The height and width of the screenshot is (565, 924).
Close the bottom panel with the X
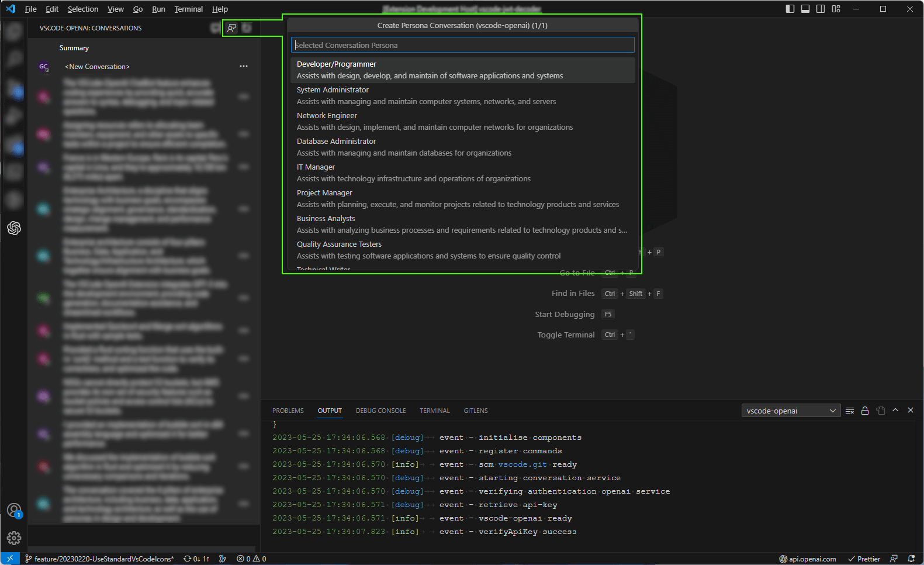pyautogui.click(x=911, y=411)
